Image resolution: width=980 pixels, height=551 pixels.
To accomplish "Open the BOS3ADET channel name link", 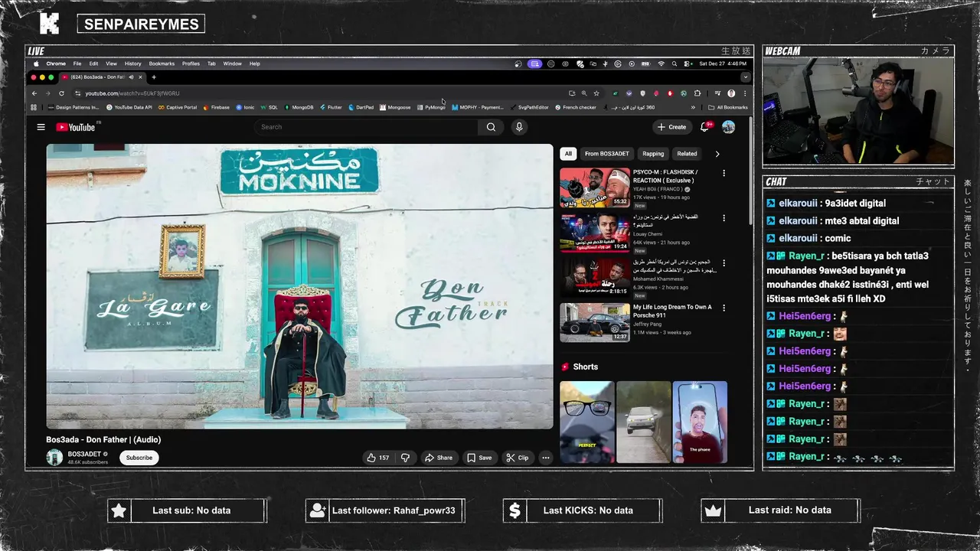I will coord(84,454).
